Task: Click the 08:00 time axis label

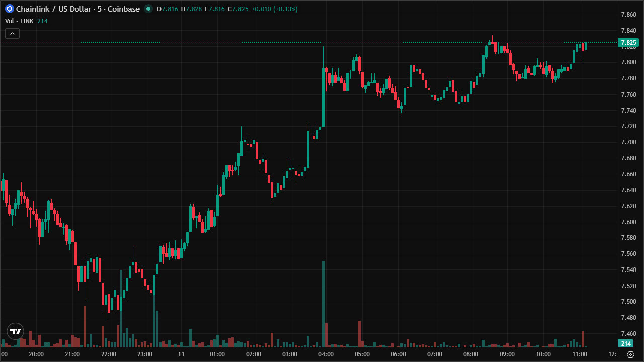Action: tap(471, 354)
